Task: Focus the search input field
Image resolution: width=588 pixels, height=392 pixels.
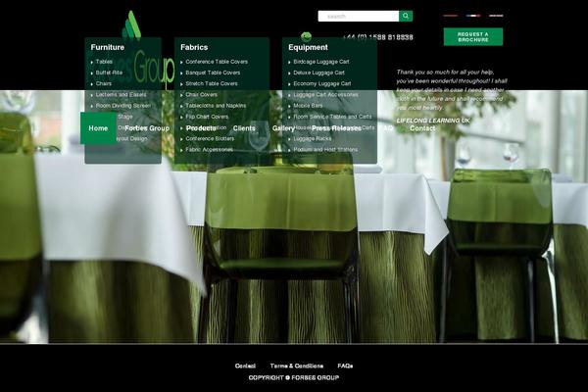Action: 359,16
